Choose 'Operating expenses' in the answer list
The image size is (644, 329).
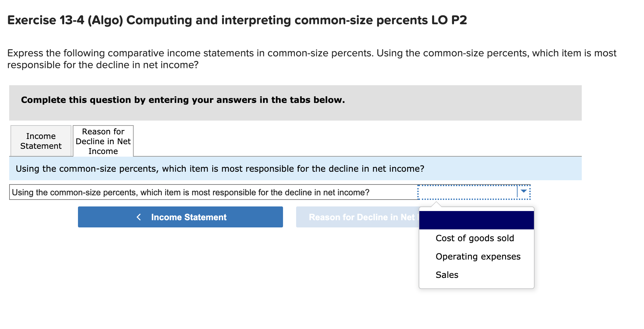point(478,257)
